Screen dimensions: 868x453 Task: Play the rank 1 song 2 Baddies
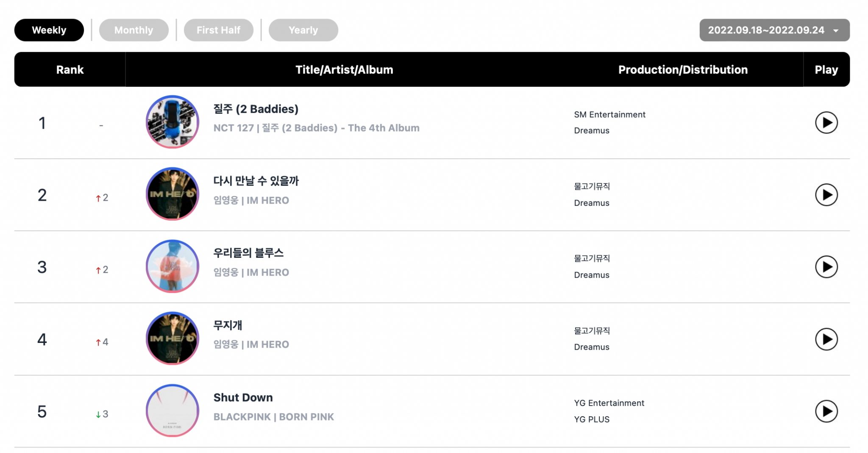[826, 123]
